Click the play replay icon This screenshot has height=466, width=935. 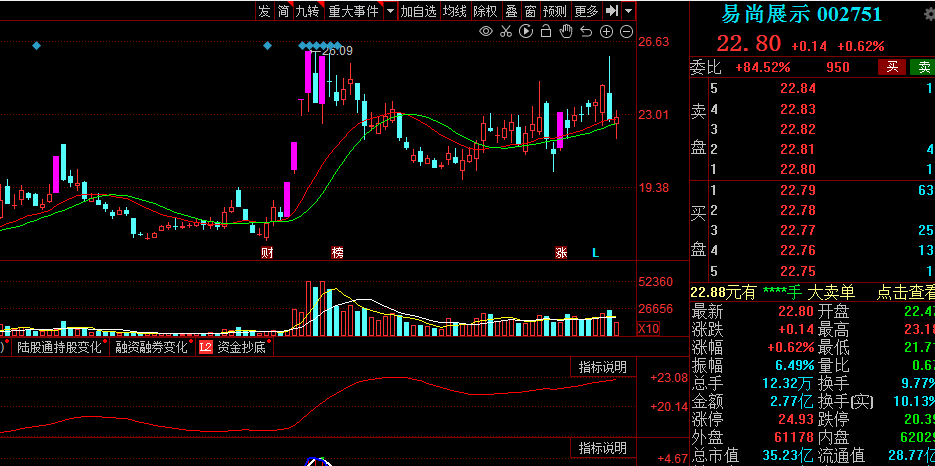525,32
